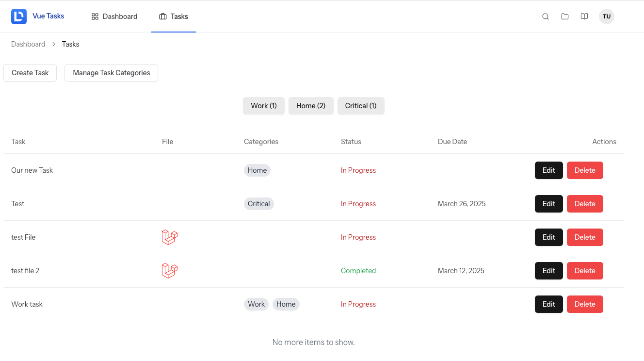Screen dimensions: 644x361
Task: Edit the Our new Task row
Action: click(548, 170)
